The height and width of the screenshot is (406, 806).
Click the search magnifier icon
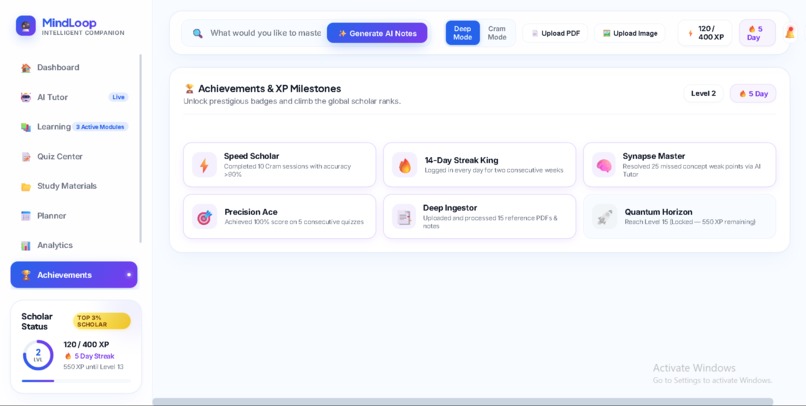197,33
